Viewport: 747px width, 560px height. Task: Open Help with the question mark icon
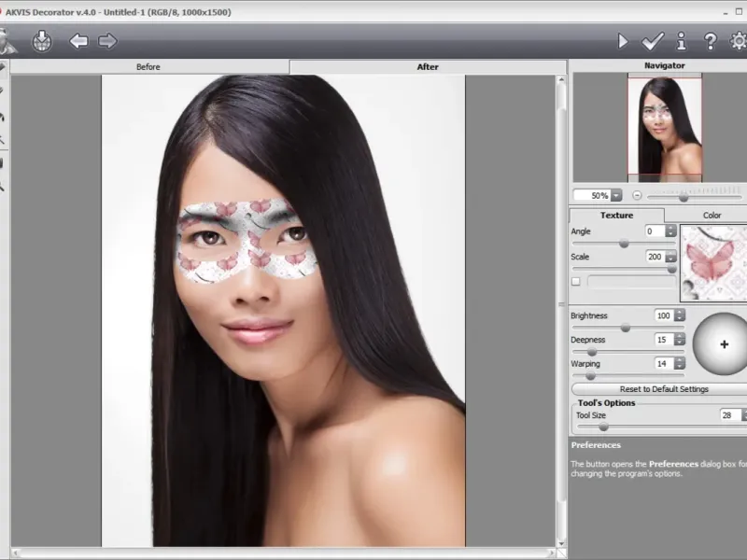tap(710, 41)
